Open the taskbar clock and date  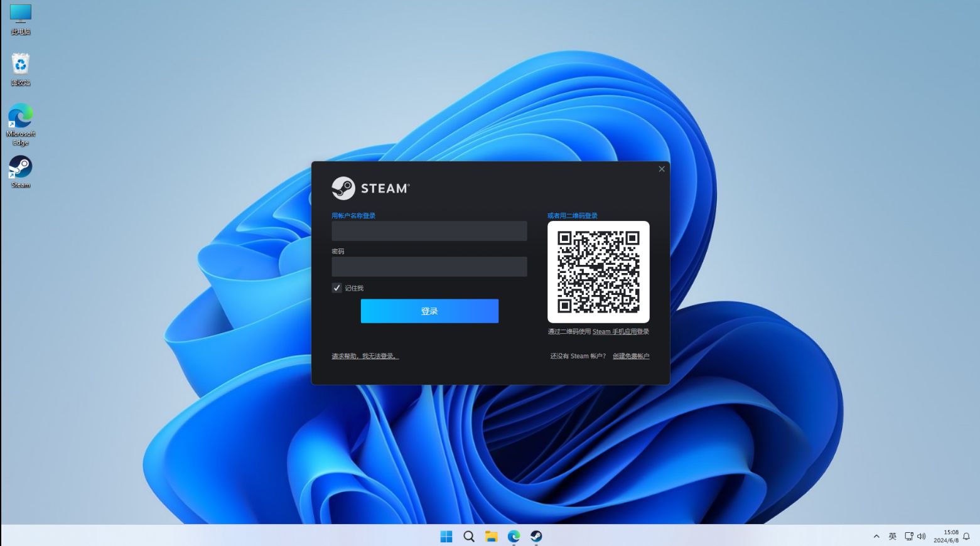(x=946, y=536)
